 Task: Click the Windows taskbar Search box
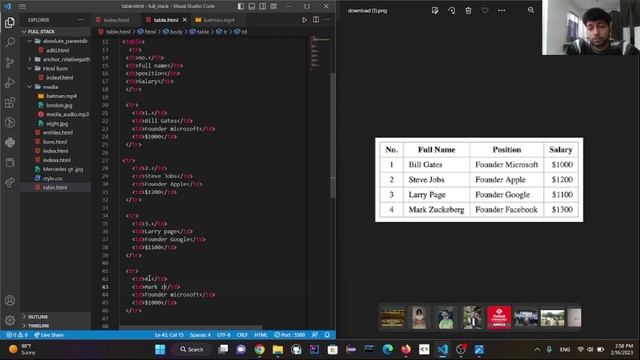click(x=192, y=349)
